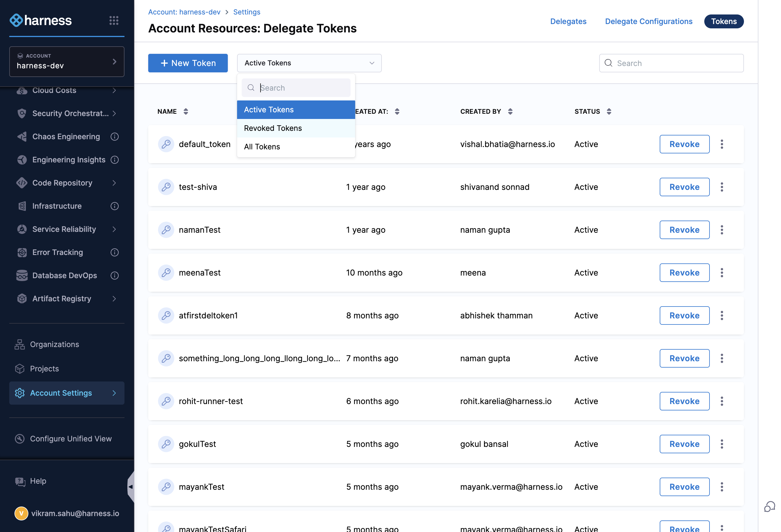The image size is (781, 532).
Task: Sort tokens by Status column
Action: 609,111
